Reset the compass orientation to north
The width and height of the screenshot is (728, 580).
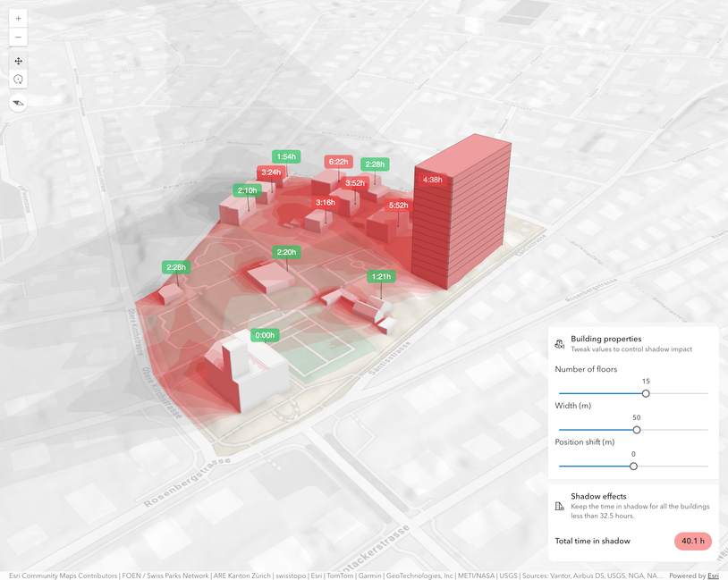point(19,104)
